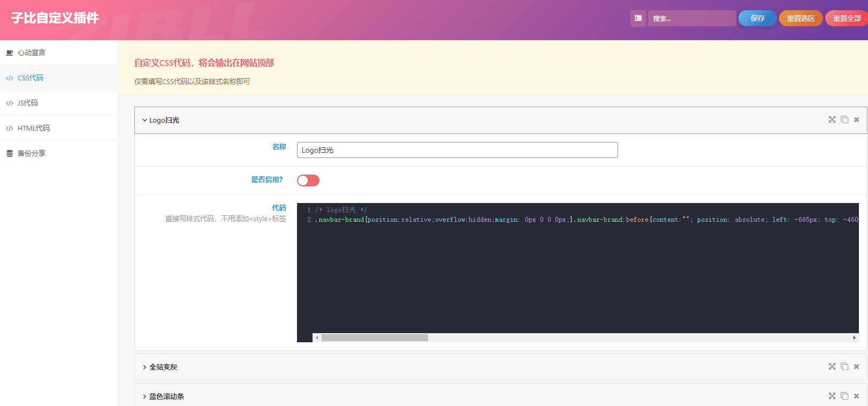The width and height of the screenshot is (868, 406).
Task: Click fullscreen icon on 全站变灰 row
Action: [832, 366]
